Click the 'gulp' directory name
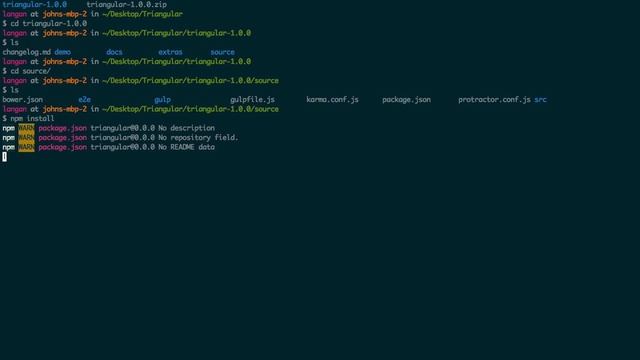Image resolution: width=640 pixels, height=360 pixels. coord(162,100)
